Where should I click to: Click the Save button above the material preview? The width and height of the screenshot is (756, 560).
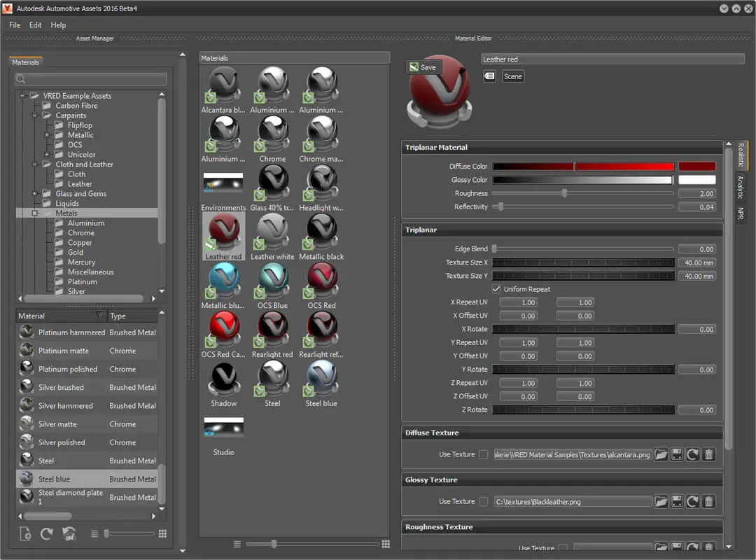[423, 67]
